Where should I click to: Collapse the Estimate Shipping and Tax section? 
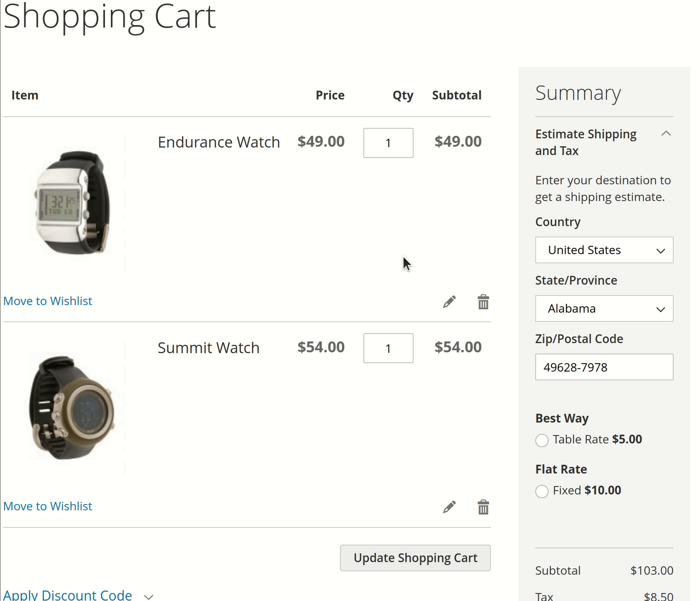(666, 133)
